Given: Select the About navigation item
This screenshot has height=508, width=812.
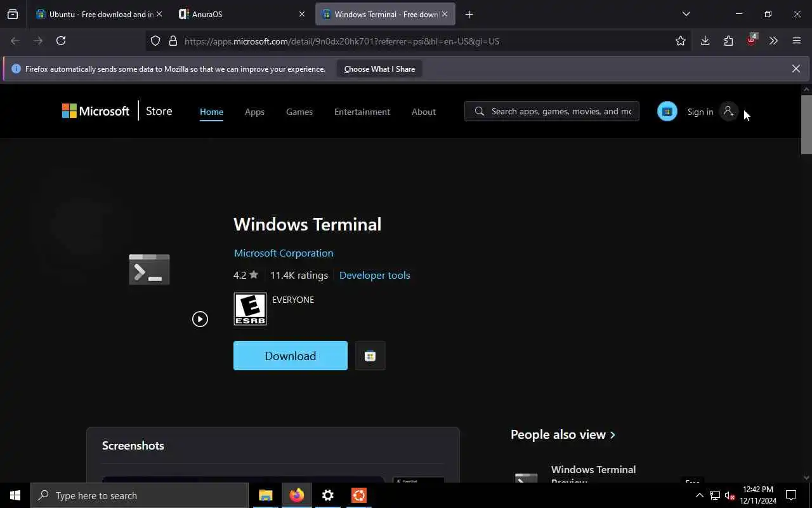Looking at the screenshot, I should point(424,112).
